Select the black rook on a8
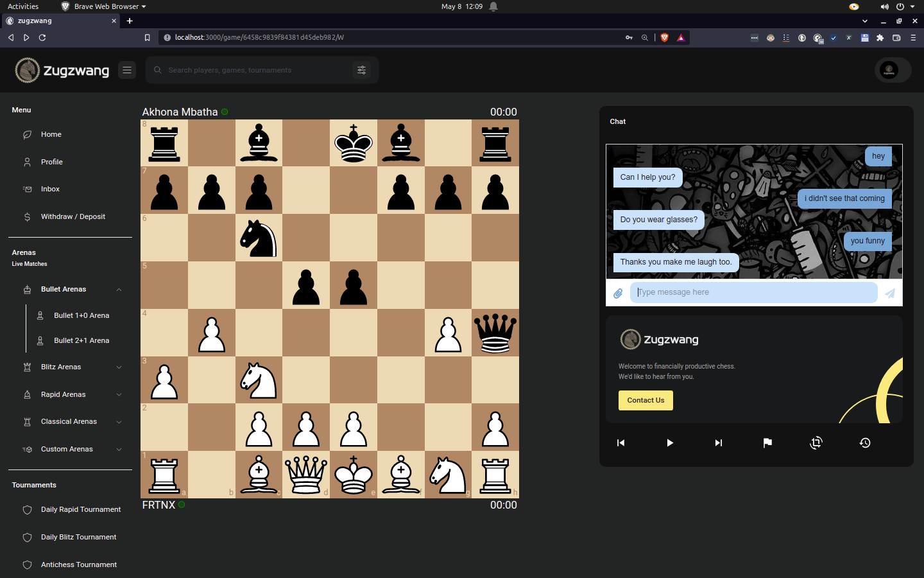The image size is (924, 578). (164, 143)
